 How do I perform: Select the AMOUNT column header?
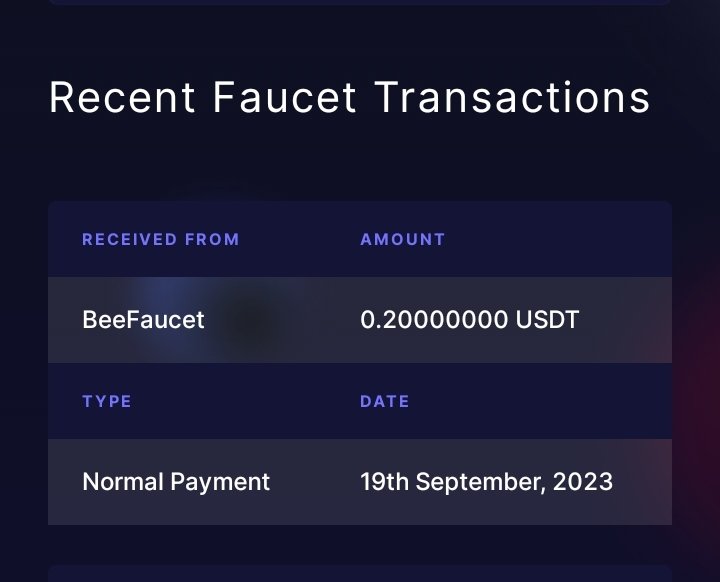[x=403, y=239]
